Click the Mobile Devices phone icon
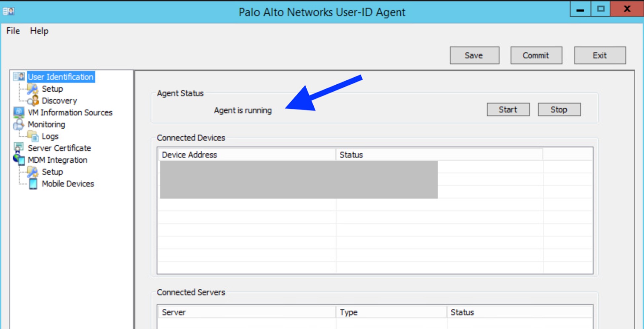 coord(33,184)
